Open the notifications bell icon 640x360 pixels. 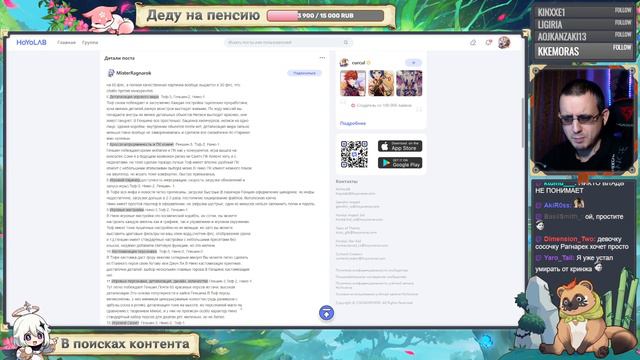point(488,42)
